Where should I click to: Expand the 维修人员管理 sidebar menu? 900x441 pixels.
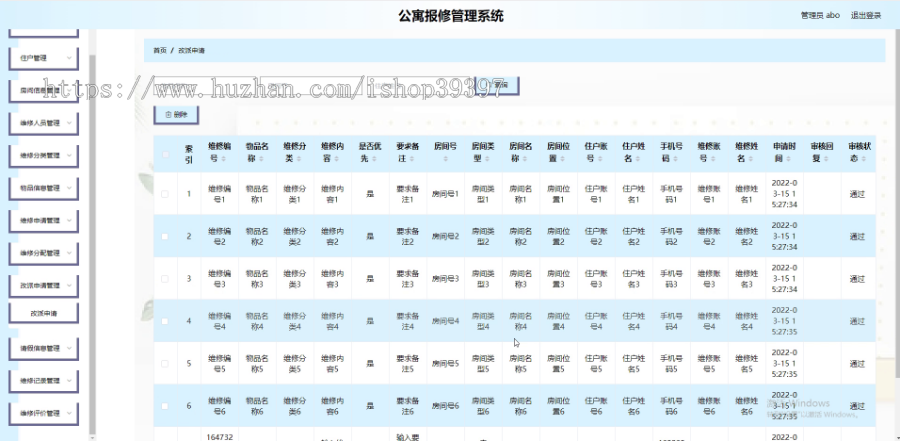[44, 123]
